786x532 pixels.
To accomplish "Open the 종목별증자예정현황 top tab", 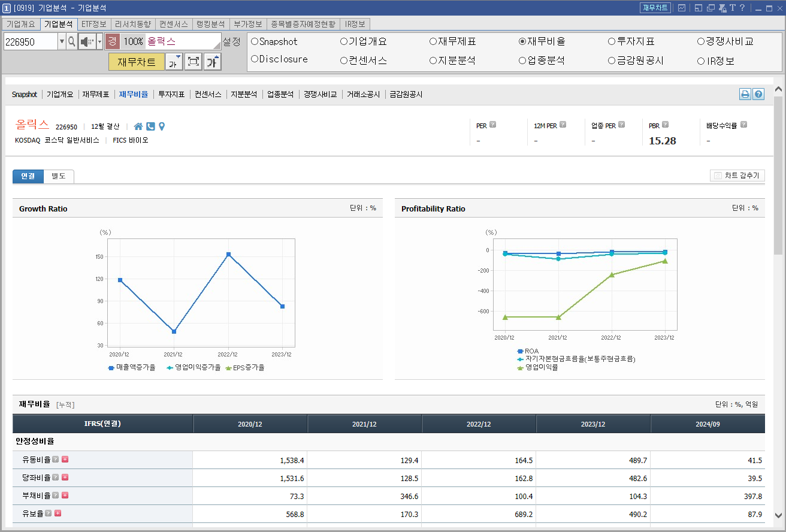I will pos(303,24).
